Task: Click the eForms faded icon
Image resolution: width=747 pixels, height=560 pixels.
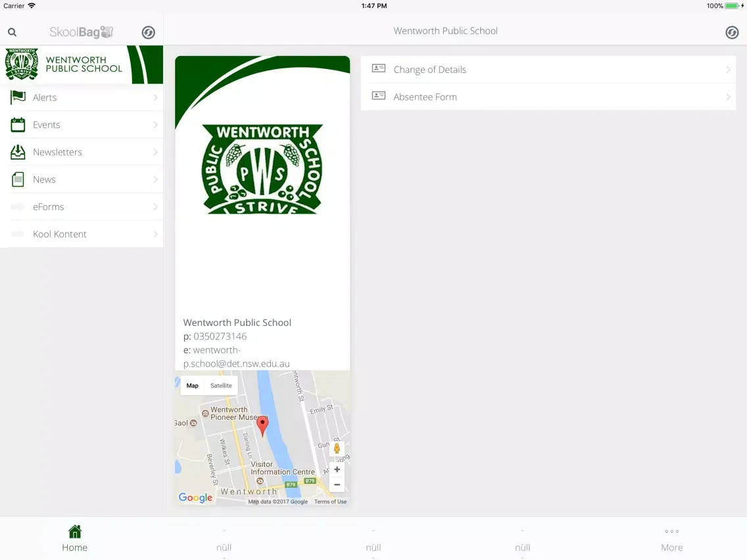Action: (x=18, y=206)
